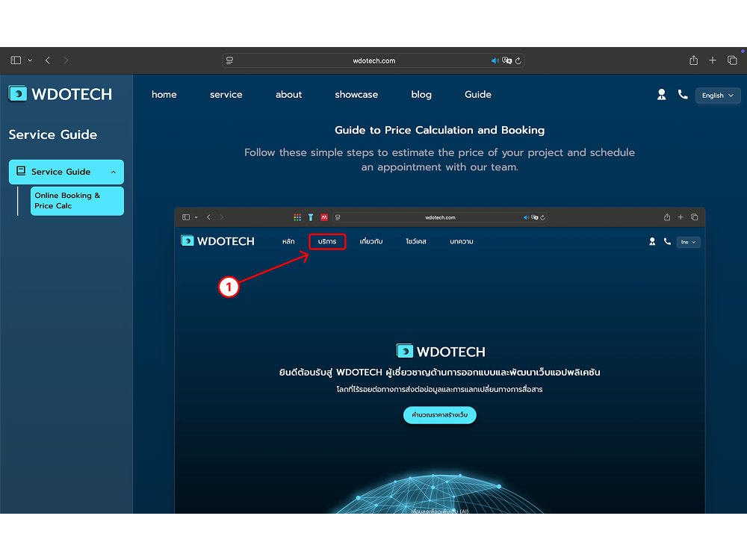Click share icon inside embedded screenshot toolbar
Screen dimensions: 747x560
[x=667, y=217]
